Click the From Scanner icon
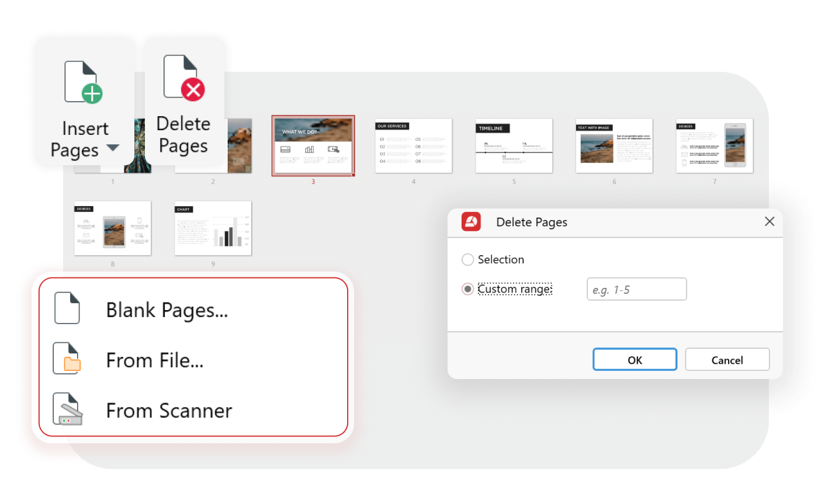This screenshot has height=504, width=818. click(x=68, y=409)
